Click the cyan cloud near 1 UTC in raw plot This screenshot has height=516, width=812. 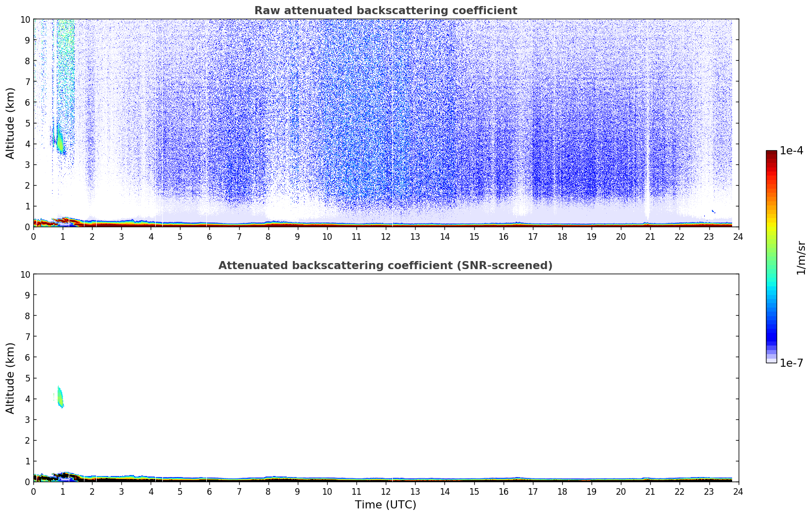(59, 140)
